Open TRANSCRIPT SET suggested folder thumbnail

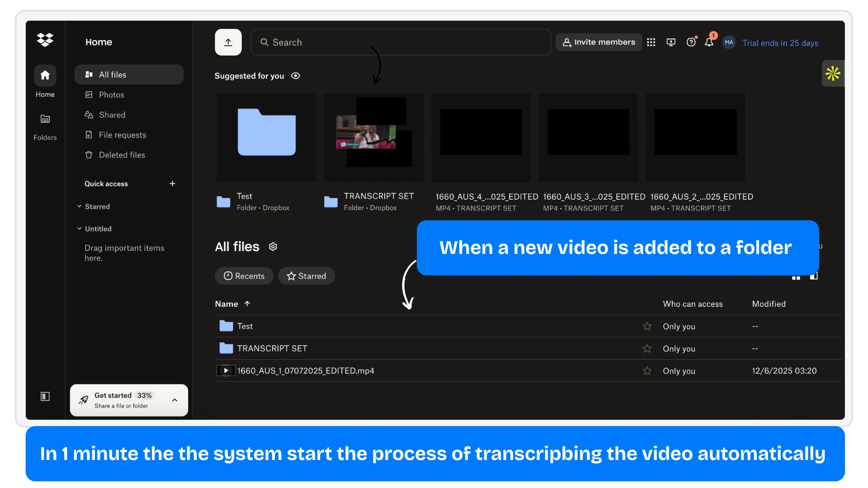coord(374,137)
